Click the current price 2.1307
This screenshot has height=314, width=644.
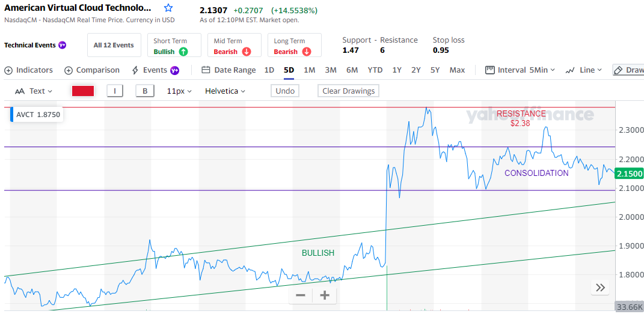tap(213, 10)
